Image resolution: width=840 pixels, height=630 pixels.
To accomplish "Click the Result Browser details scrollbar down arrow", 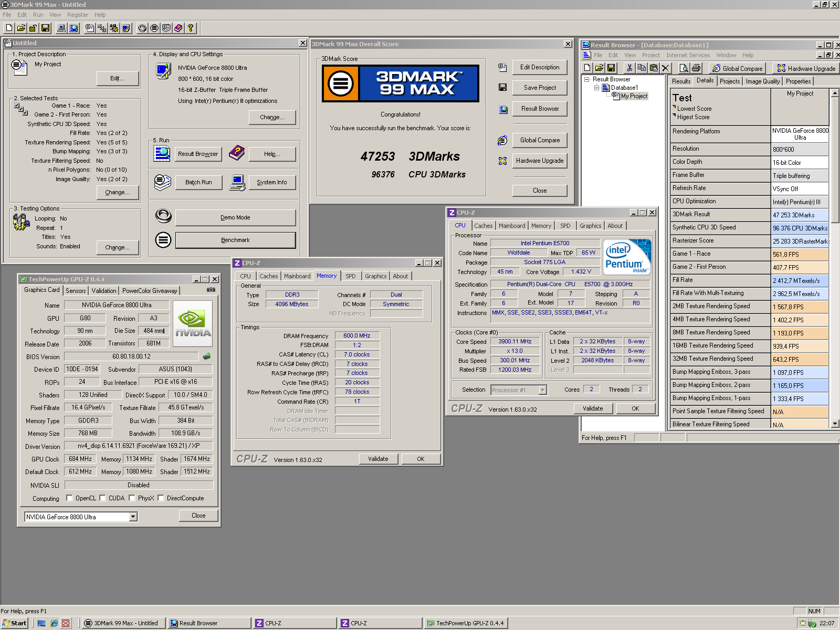I will point(835,424).
